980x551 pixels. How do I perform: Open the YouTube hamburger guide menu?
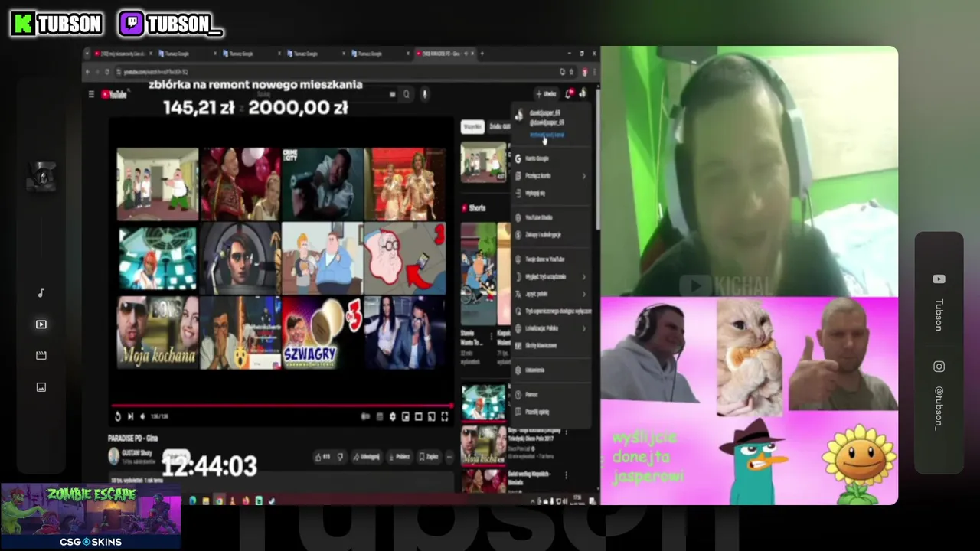[91, 95]
